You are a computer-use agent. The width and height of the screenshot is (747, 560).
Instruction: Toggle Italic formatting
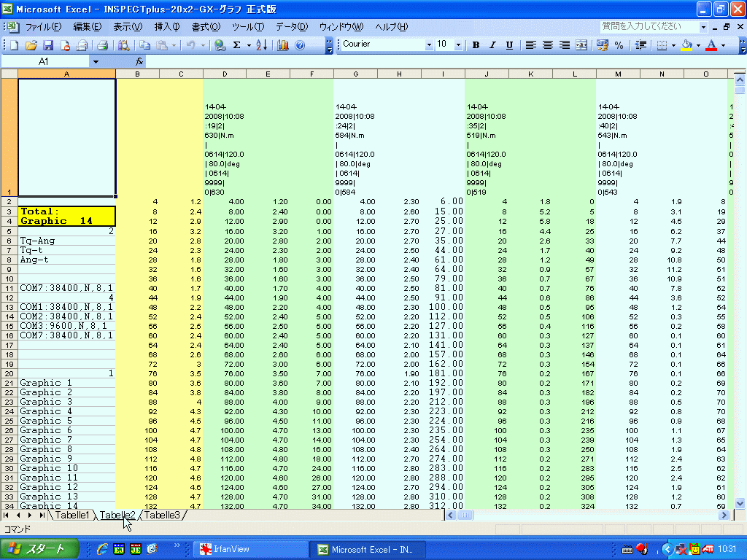[492, 45]
